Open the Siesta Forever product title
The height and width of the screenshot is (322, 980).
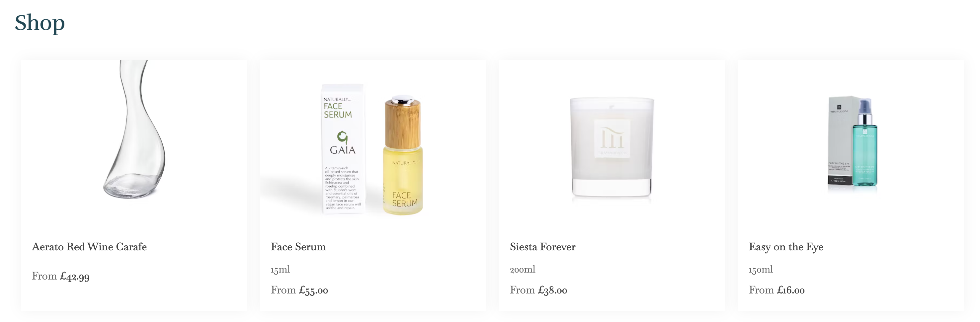point(542,247)
